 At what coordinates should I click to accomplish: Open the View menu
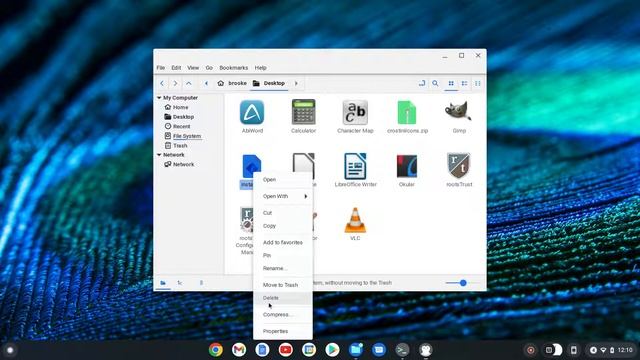click(193, 68)
